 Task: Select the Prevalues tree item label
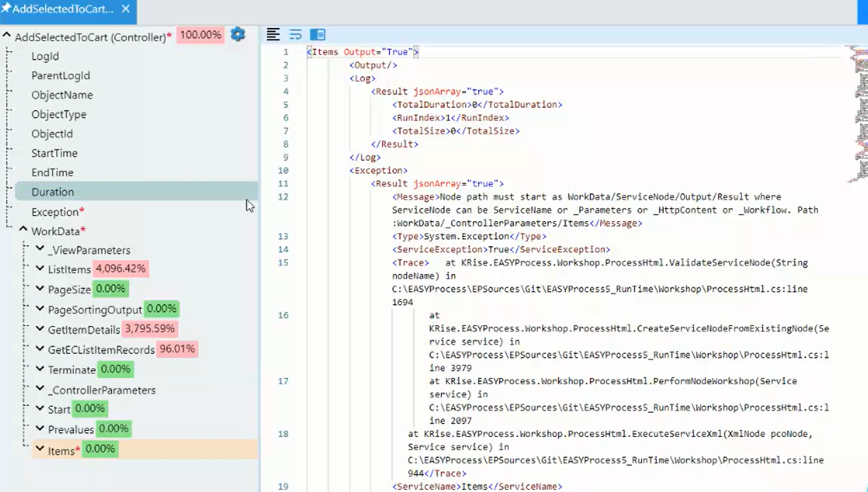tap(71, 429)
